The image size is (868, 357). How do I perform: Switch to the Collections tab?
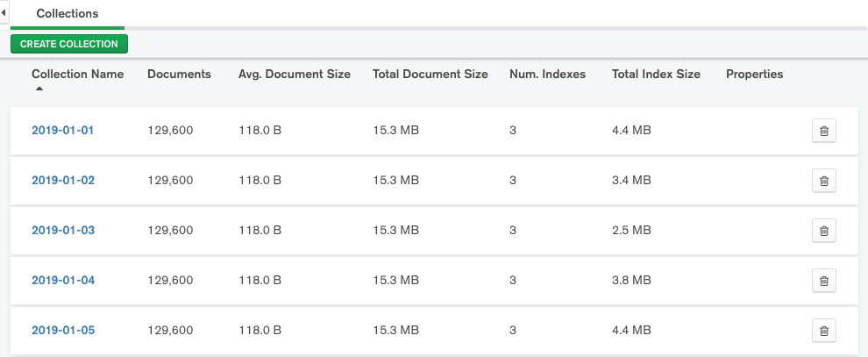[x=68, y=14]
